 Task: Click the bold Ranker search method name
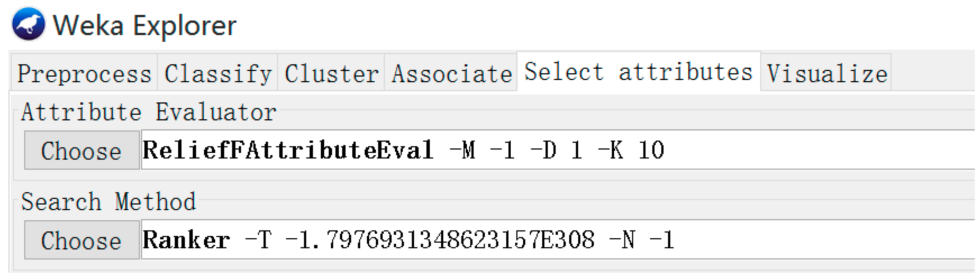186,240
